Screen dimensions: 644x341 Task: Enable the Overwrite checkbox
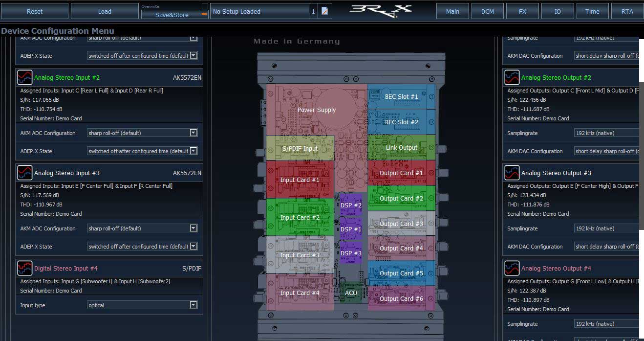pyautogui.click(x=205, y=6)
